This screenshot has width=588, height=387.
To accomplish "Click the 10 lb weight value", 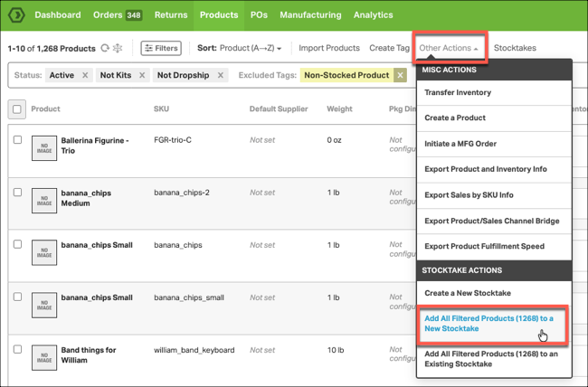I will pyautogui.click(x=336, y=350).
